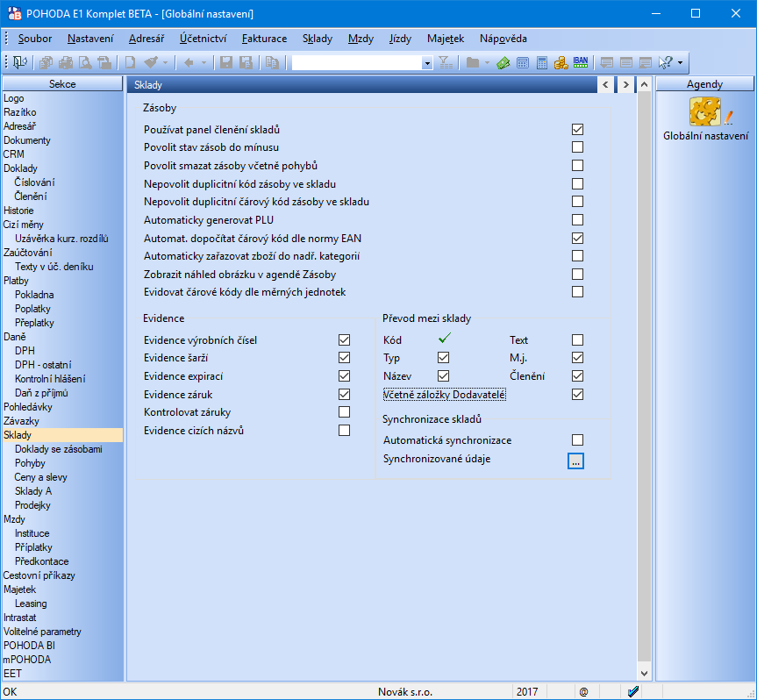Select the Intrastat section
Screen dimensions: 757x700
point(20,618)
